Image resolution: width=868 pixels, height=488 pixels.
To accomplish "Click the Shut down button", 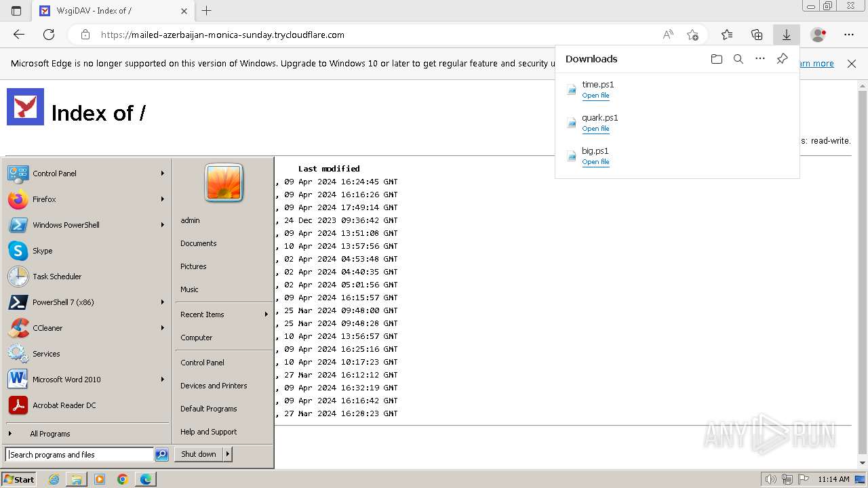I will (x=199, y=454).
